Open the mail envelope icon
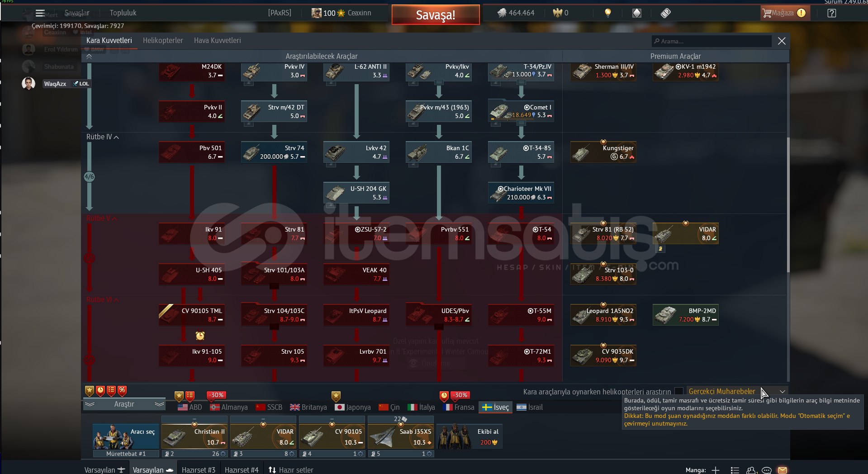 click(782, 470)
